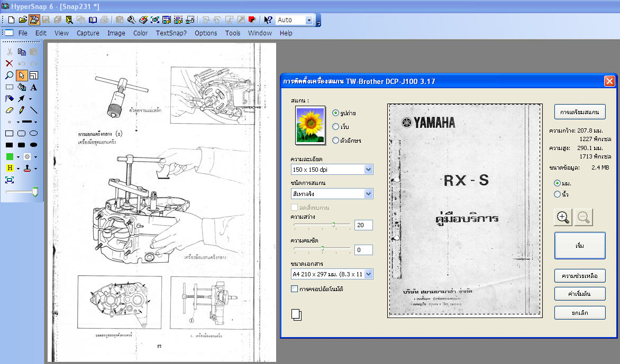
Task: Select the empty rounded rectangle tool
Action: point(22,134)
